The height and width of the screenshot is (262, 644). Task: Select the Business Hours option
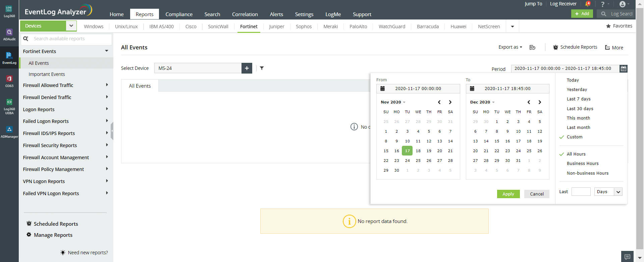coord(583,164)
